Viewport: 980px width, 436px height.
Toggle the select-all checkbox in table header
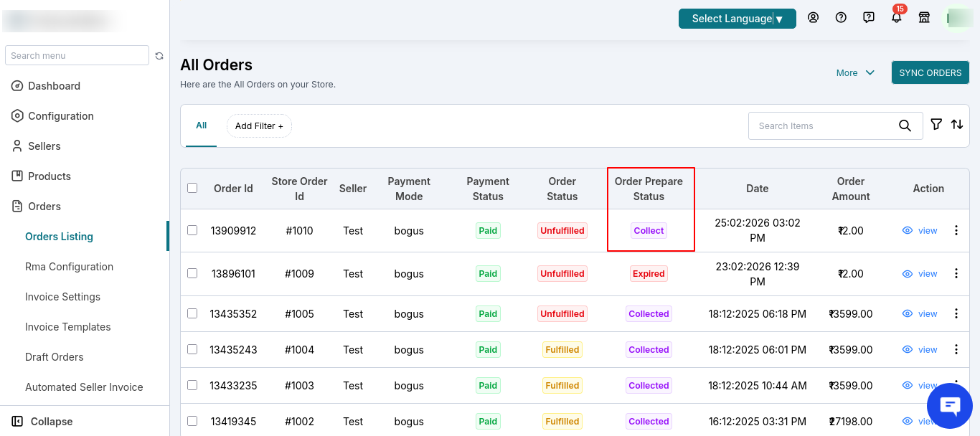(192, 188)
